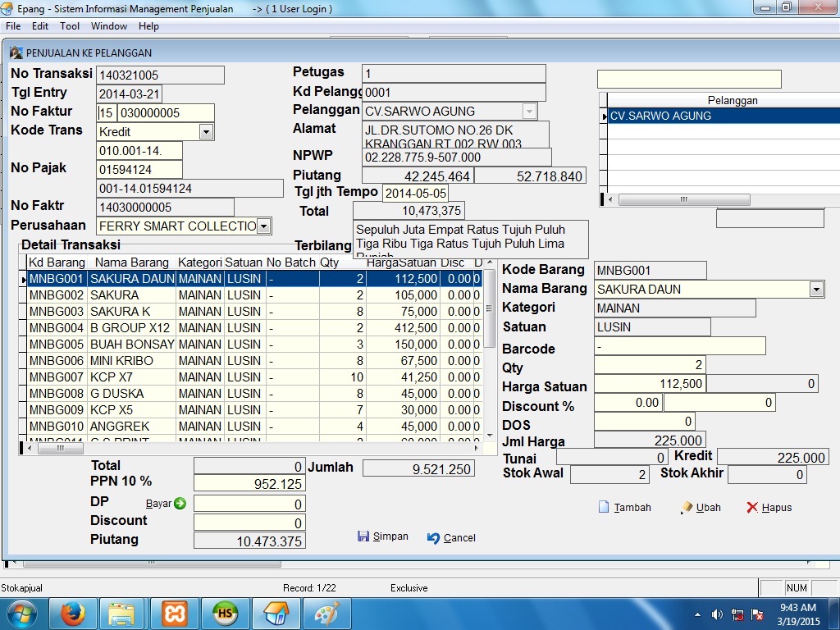Click the green Bayar arrow icon
840x630 pixels.
click(x=180, y=504)
